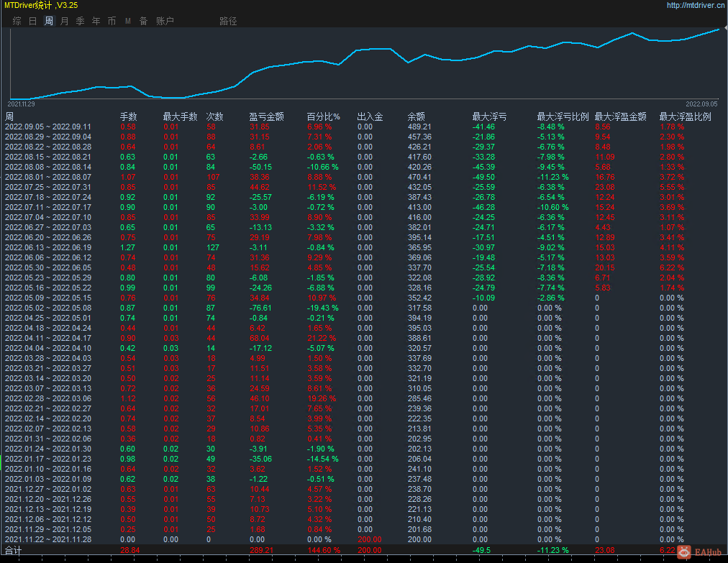
Task: Click the 手数 column header
Action: pos(129,116)
